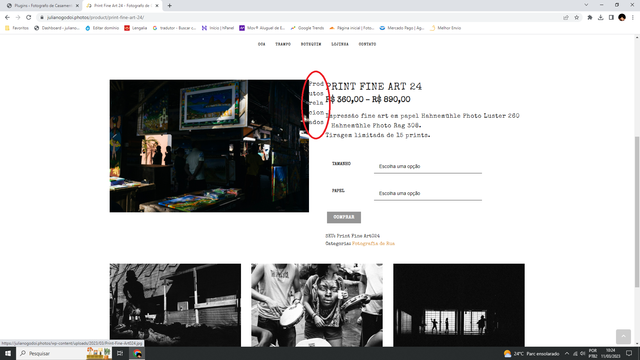640x360 pixels.
Task: Open related product with window silhouettes
Action: [x=459, y=305]
